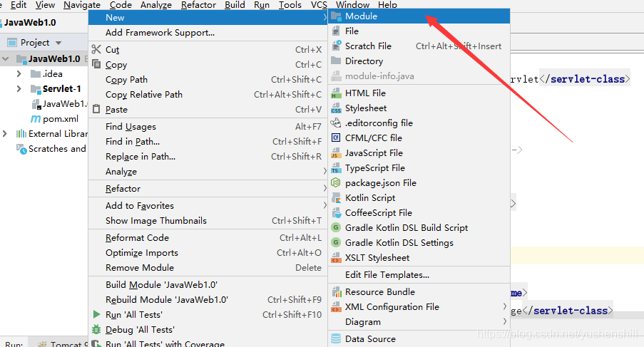This screenshot has height=347, width=644.
Task: Click the TypeScript File icon
Action: click(336, 168)
